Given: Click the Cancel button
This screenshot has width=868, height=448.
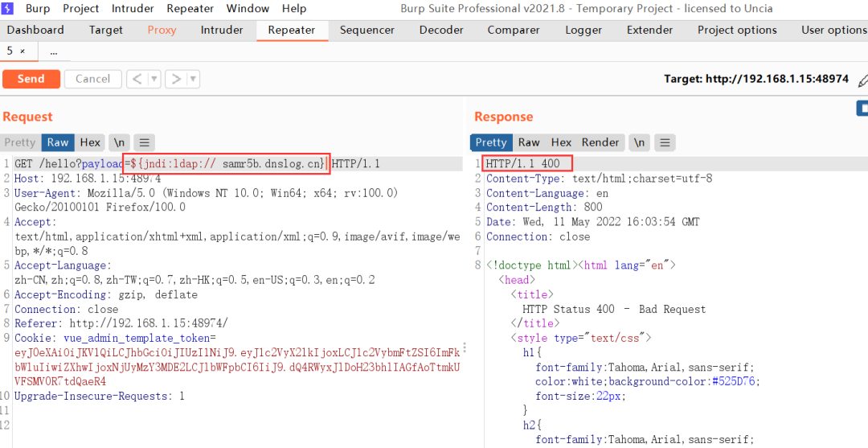Looking at the screenshot, I should tap(92, 79).
